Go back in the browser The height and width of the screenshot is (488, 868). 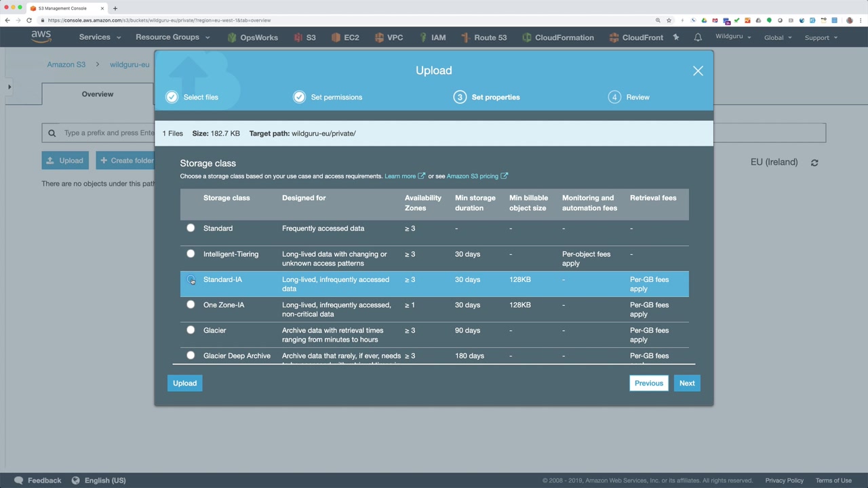(x=7, y=20)
